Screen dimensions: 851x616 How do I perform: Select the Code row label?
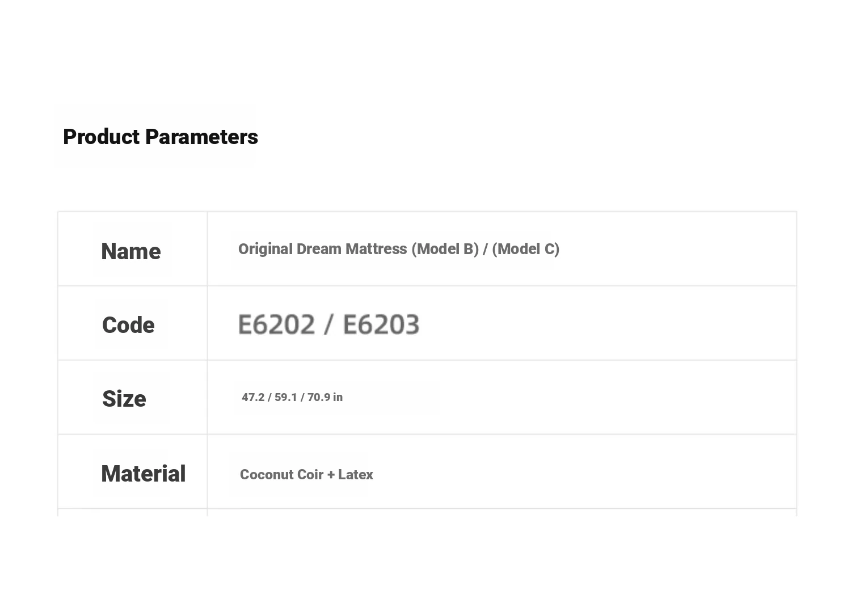[128, 325]
